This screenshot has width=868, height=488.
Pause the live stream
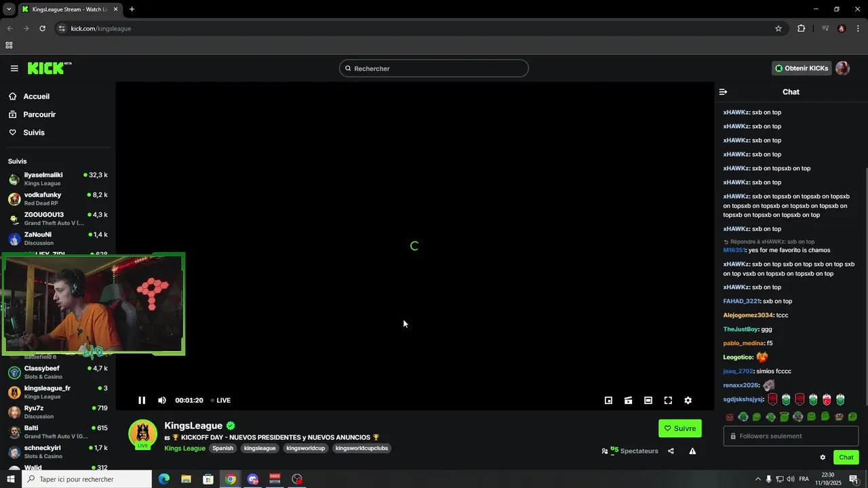142,401
